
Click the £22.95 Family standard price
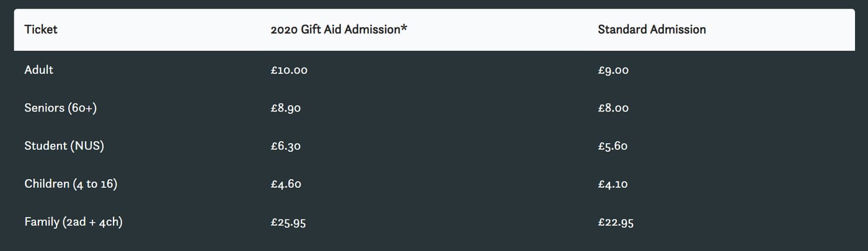pyautogui.click(x=616, y=222)
